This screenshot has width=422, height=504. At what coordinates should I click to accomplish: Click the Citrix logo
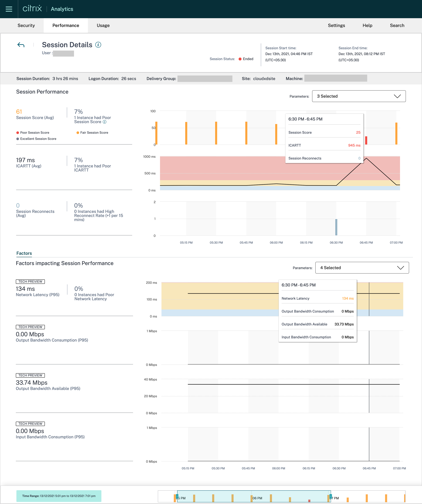point(32,9)
